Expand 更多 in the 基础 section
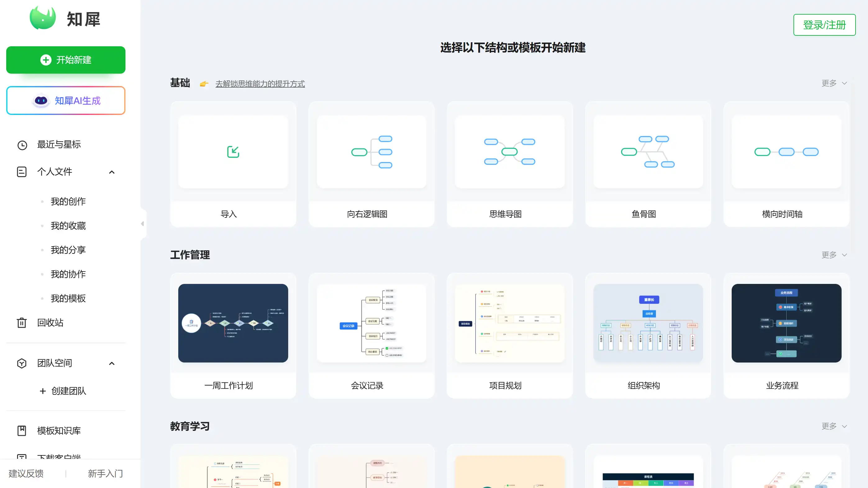This screenshot has height=488, width=868. tap(834, 83)
